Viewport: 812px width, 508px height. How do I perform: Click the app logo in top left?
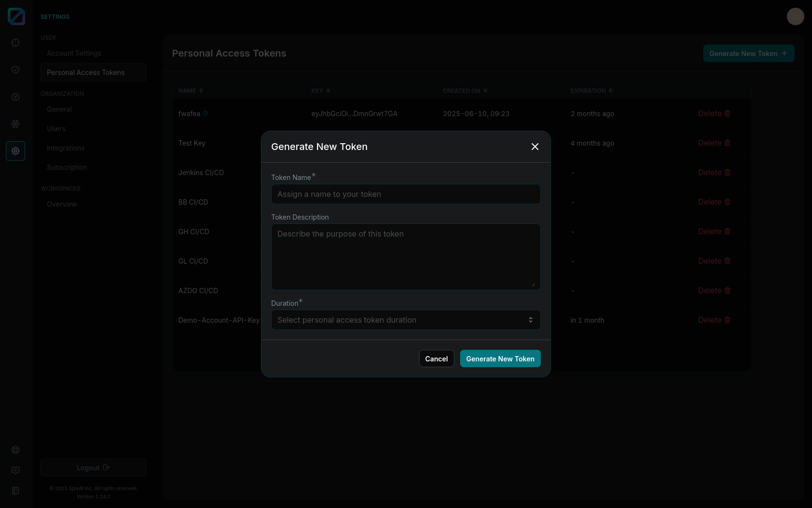coord(16,16)
